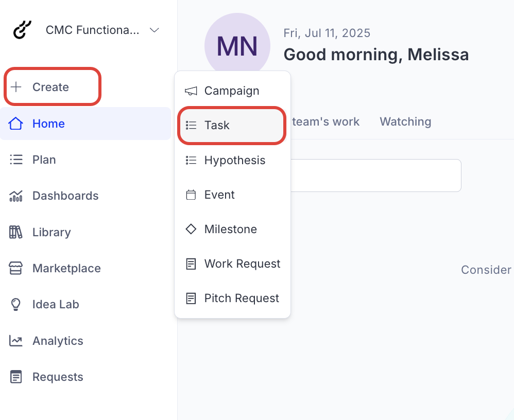This screenshot has height=420, width=514.
Task: Click the Create button with plus sign
Action: tap(52, 87)
